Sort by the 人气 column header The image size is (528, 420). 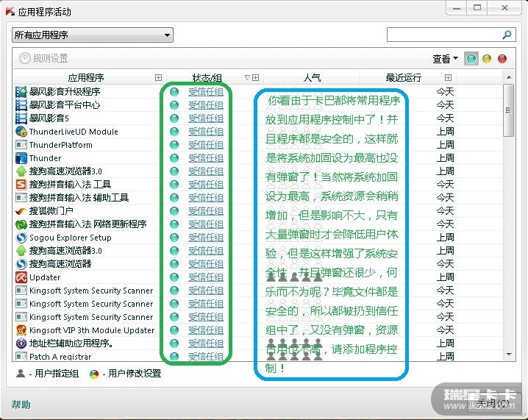312,78
